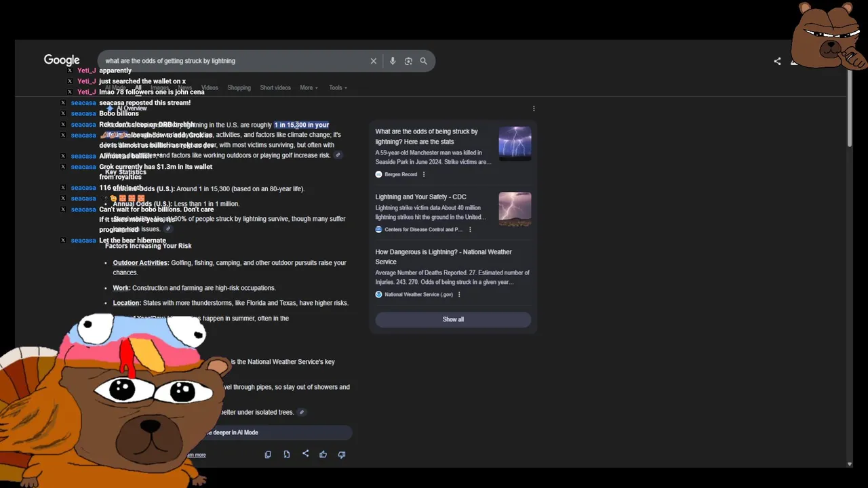868x488 pixels.
Task: Clear the Google search box with X
Action: click(373, 61)
